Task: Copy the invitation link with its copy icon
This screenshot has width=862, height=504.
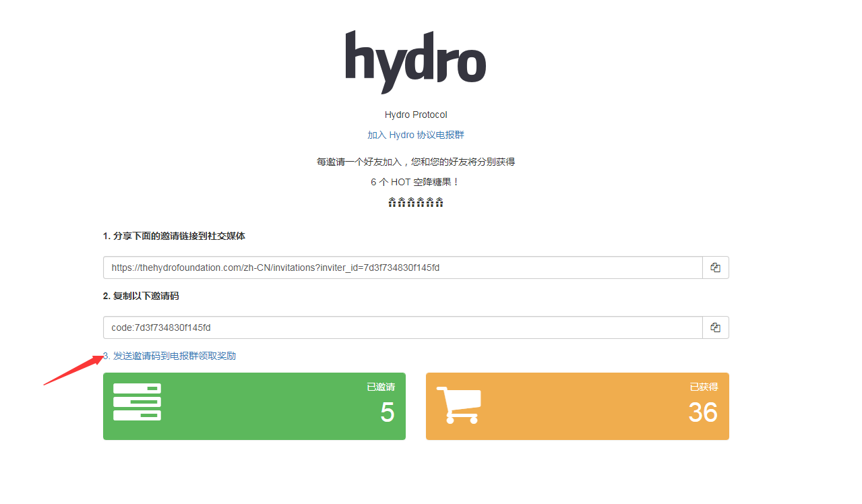Action: tap(716, 267)
